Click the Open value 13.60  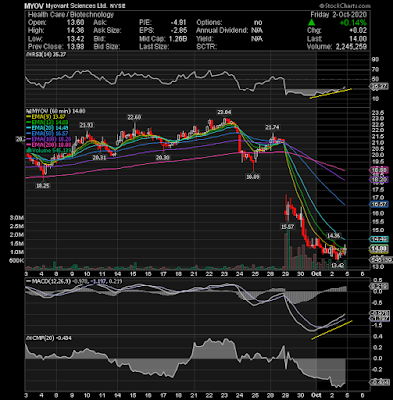[75, 23]
